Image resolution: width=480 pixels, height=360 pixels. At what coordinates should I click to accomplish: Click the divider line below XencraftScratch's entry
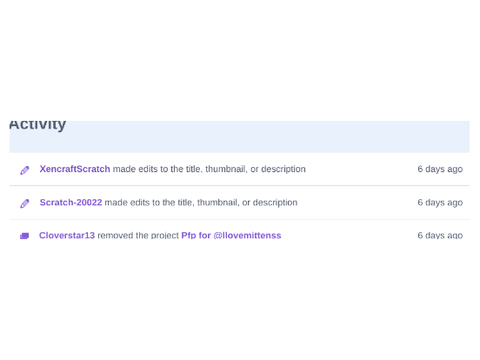239,185
